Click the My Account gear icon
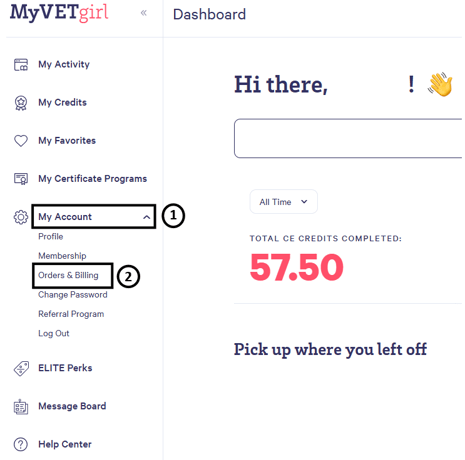Screen dimensions: 465x460 [x=21, y=217]
